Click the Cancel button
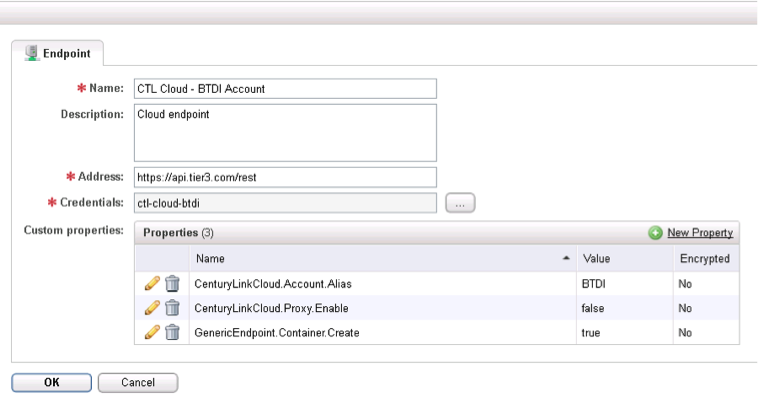This screenshot has width=758, height=400. [x=138, y=383]
